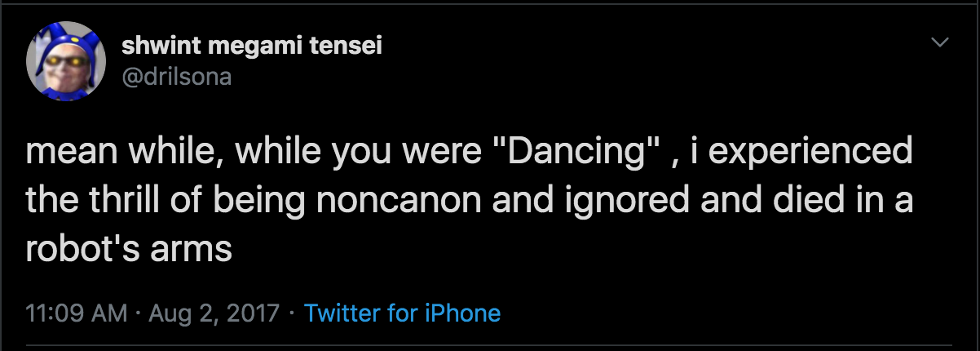Screen dimensions: 980x351
Task: Click the 11:09 AM timestamp
Action: 76,312
